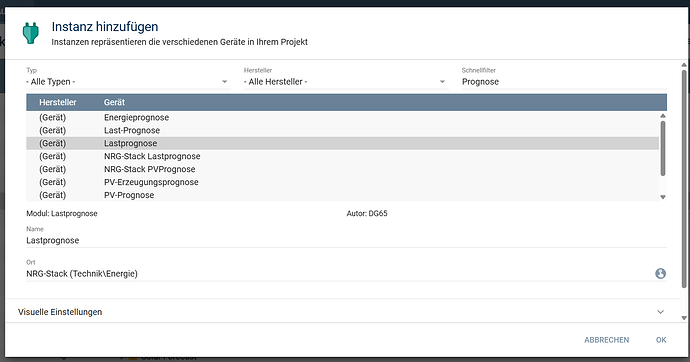Click the Name field Lastprognose

click(x=346, y=241)
